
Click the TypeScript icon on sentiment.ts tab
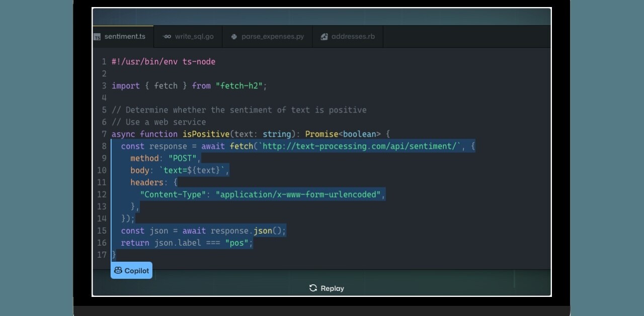click(97, 37)
